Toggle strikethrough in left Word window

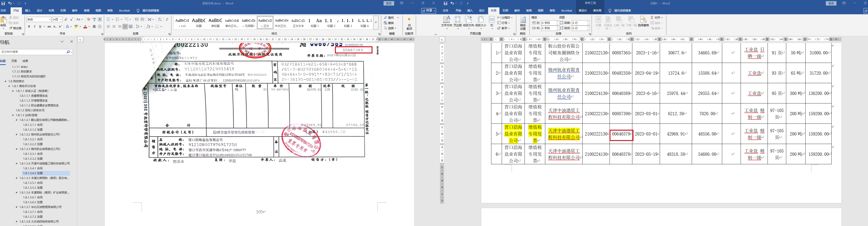49,26
